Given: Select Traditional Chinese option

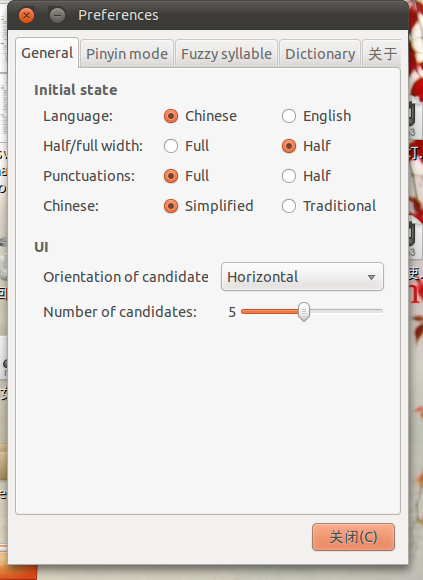Looking at the screenshot, I should point(289,206).
